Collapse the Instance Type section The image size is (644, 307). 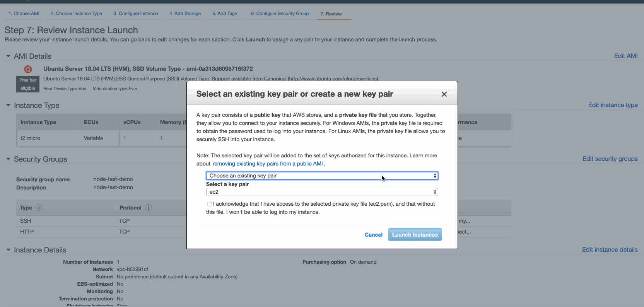(x=8, y=105)
